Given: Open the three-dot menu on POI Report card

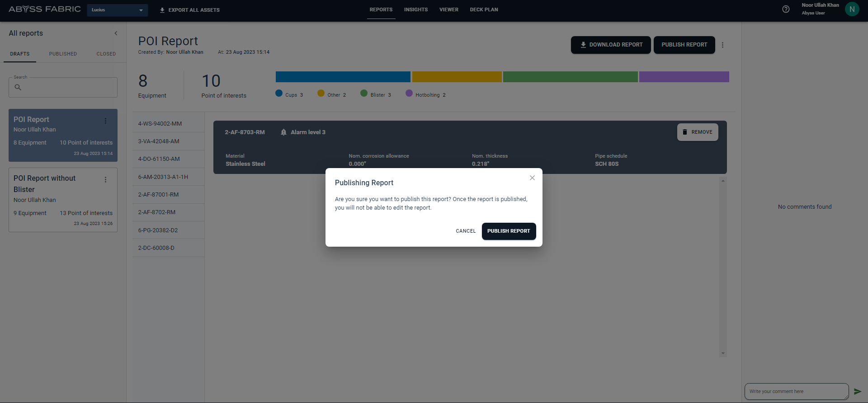Looking at the screenshot, I should pos(105,121).
